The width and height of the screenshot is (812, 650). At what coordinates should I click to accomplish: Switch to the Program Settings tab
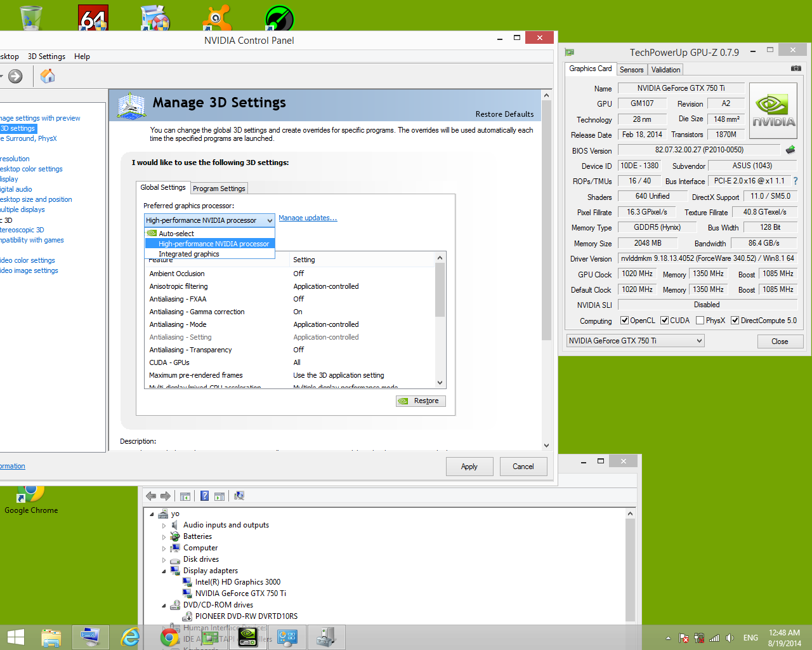pos(219,189)
